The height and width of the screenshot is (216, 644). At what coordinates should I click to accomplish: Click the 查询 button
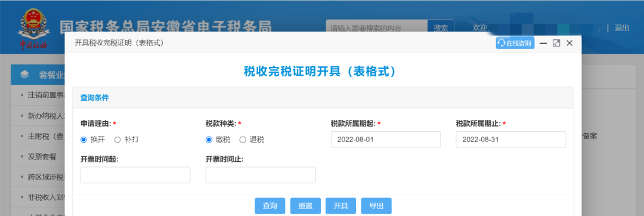270,206
